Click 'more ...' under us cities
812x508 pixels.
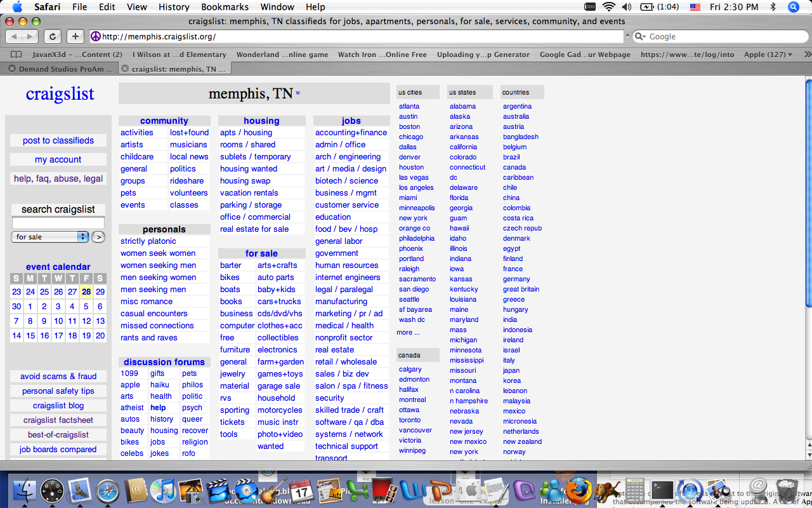[408, 332]
